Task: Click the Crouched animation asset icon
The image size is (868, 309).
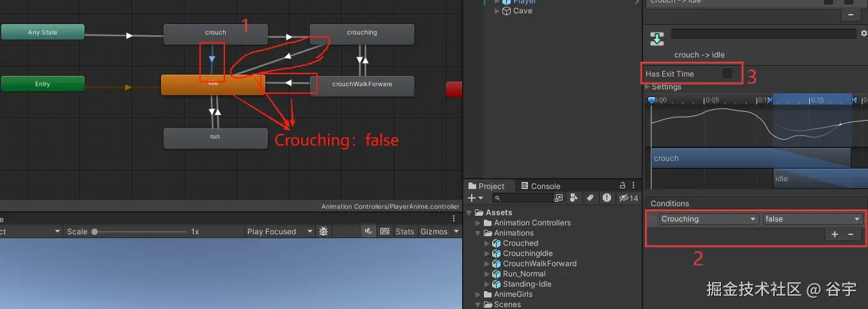Action: (497, 243)
